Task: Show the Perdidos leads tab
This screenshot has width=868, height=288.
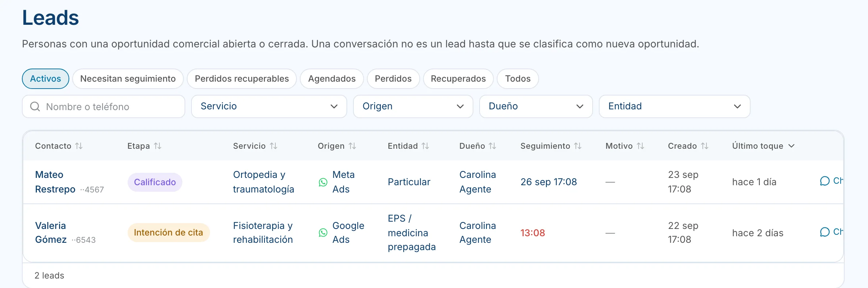Action: [393, 79]
